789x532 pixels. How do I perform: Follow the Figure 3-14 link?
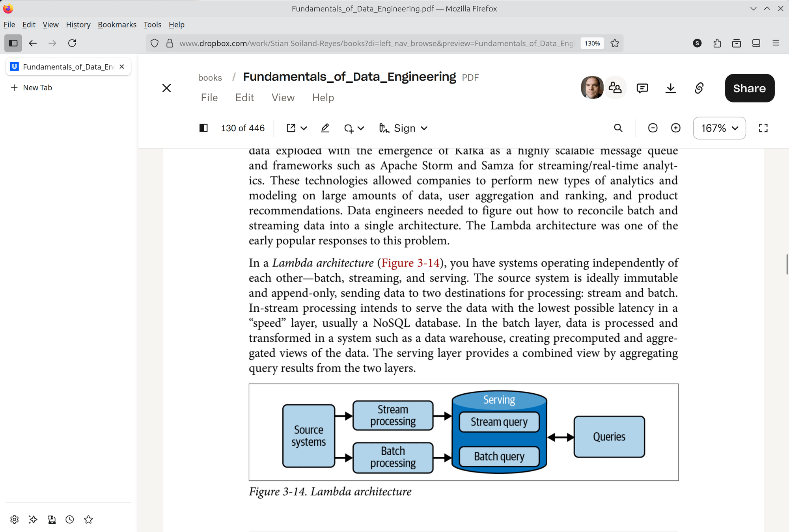click(x=410, y=263)
